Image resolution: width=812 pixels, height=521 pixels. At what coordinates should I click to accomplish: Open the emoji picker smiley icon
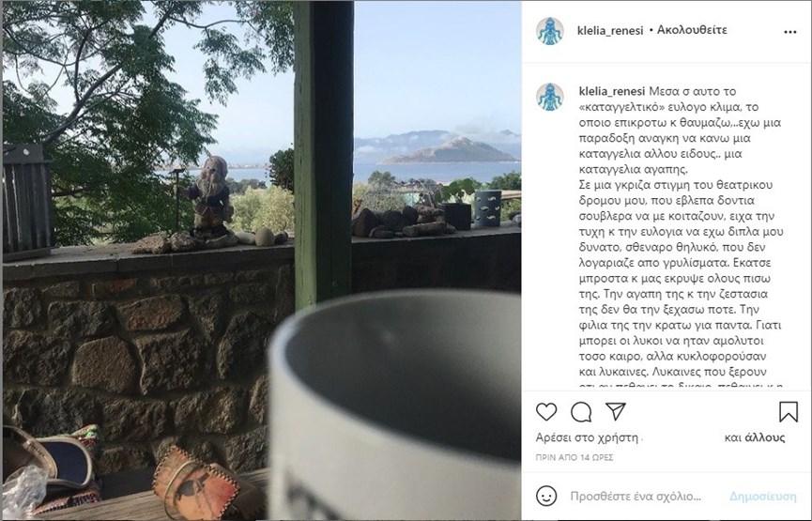tap(545, 497)
